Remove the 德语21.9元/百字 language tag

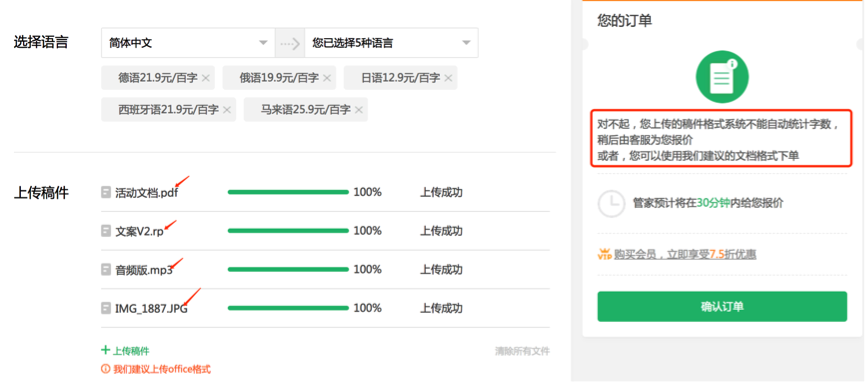[206, 78]
